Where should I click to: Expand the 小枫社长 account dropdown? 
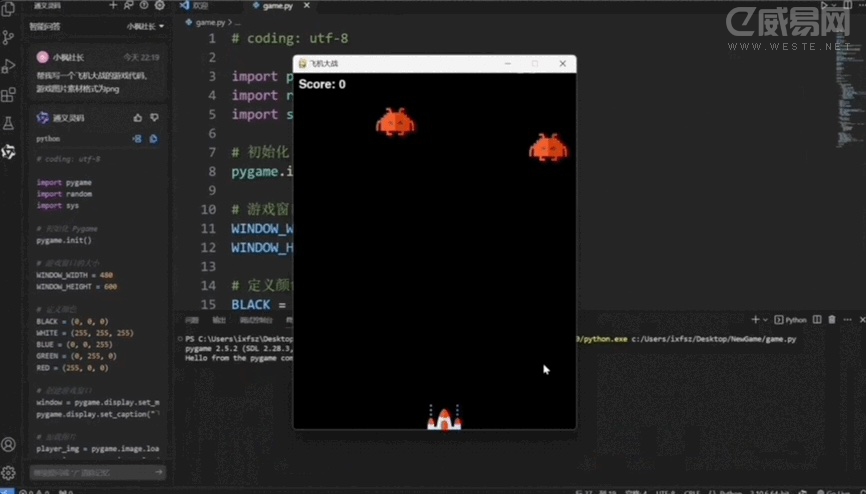[x=145, y=26]
